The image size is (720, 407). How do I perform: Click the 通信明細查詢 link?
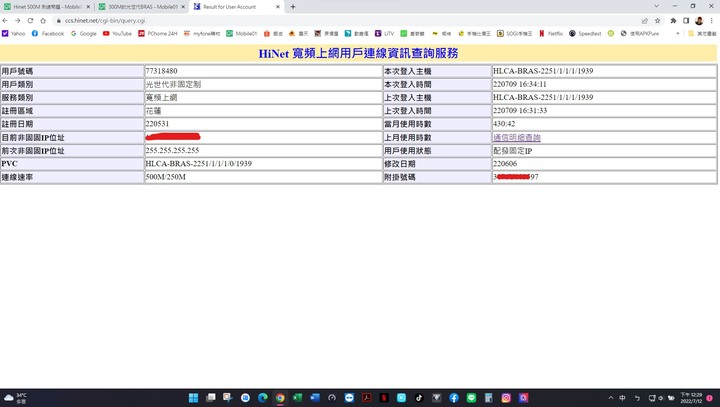click(517, 137)
